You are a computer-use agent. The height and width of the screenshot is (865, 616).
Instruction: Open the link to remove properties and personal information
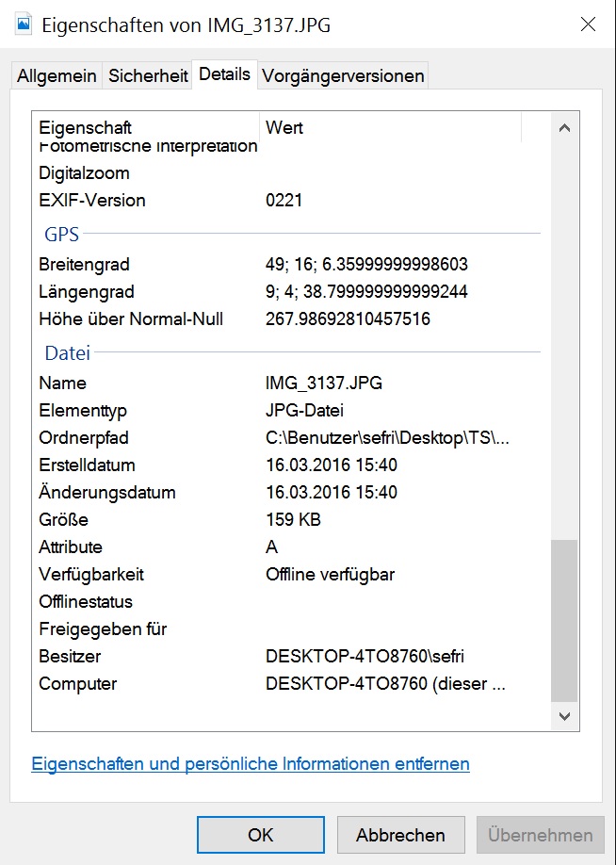pyautogui.click(x=251, y=763)
